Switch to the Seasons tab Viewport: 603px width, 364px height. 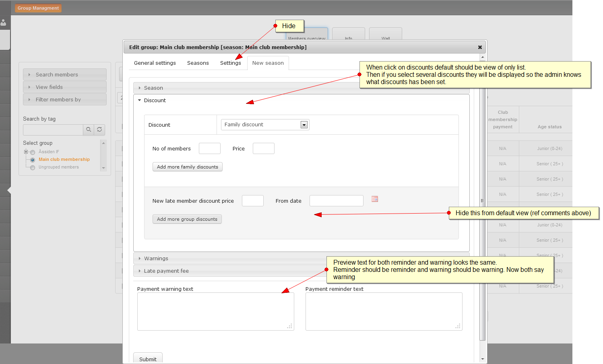tap(198, 63)
